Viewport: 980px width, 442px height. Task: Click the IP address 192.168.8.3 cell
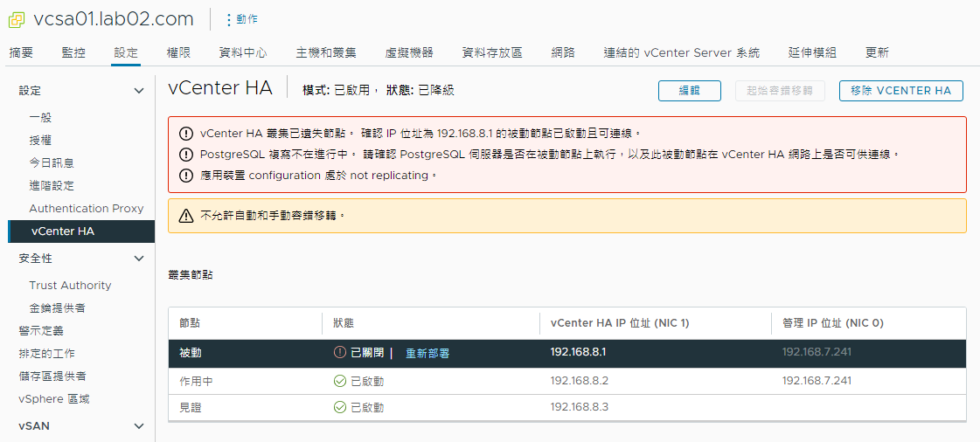[x=580, y=407]
